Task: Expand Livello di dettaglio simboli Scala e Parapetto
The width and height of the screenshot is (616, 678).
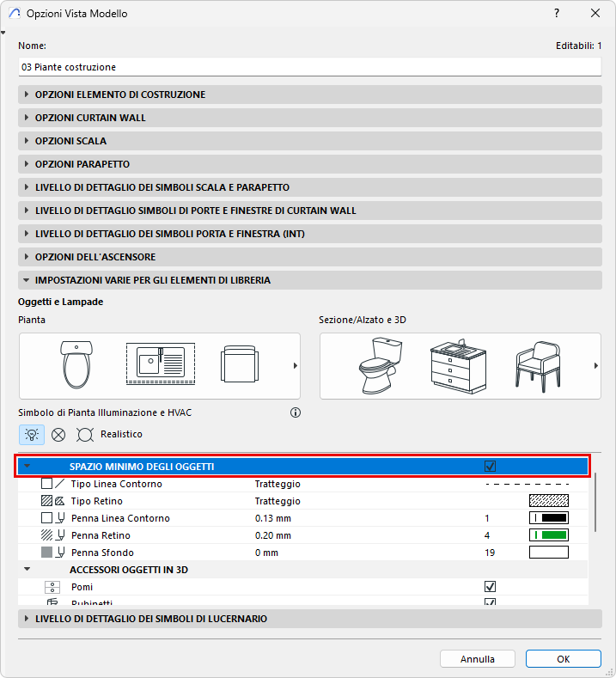Action: [310, 187]
